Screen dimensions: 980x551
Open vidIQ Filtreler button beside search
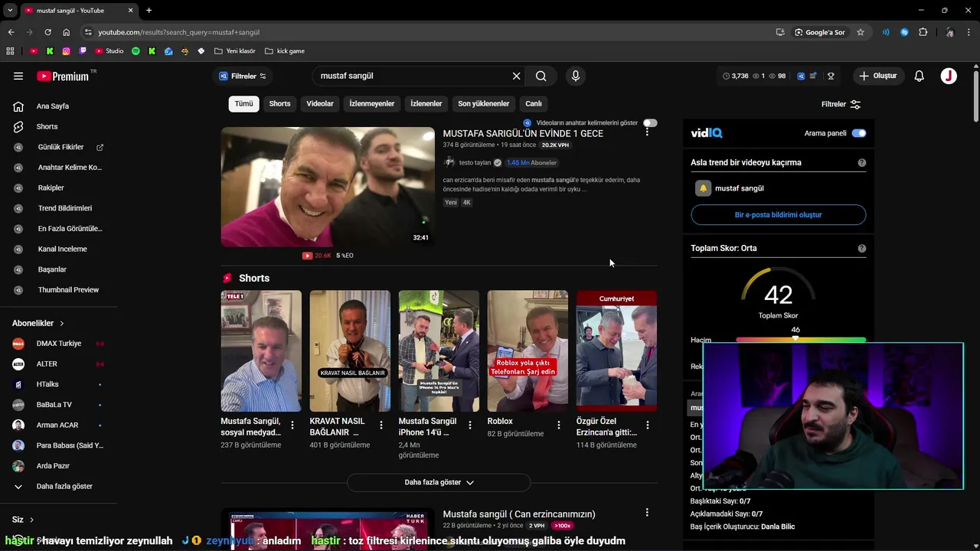[243, 76]
